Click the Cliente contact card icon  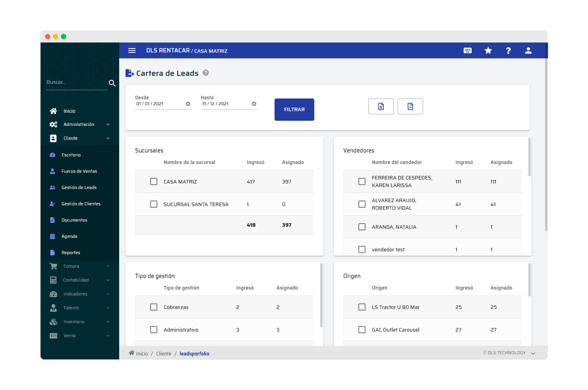(53, 138)
